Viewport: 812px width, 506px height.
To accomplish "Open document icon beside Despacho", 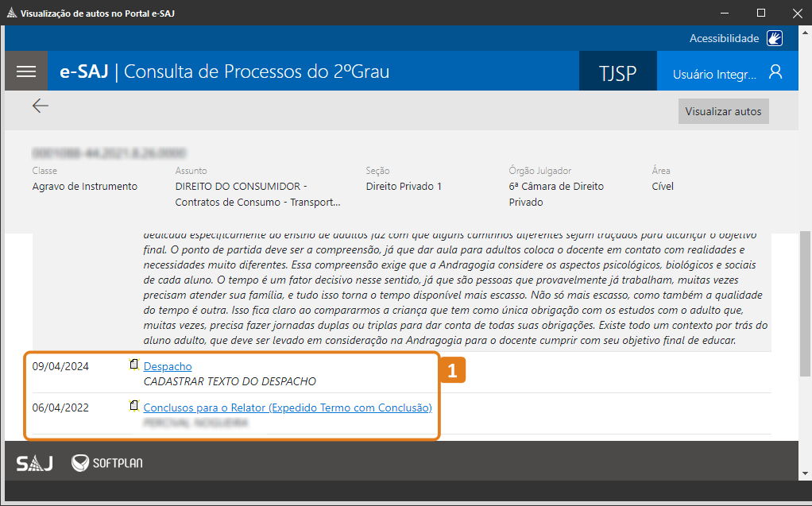I will 134,365.
